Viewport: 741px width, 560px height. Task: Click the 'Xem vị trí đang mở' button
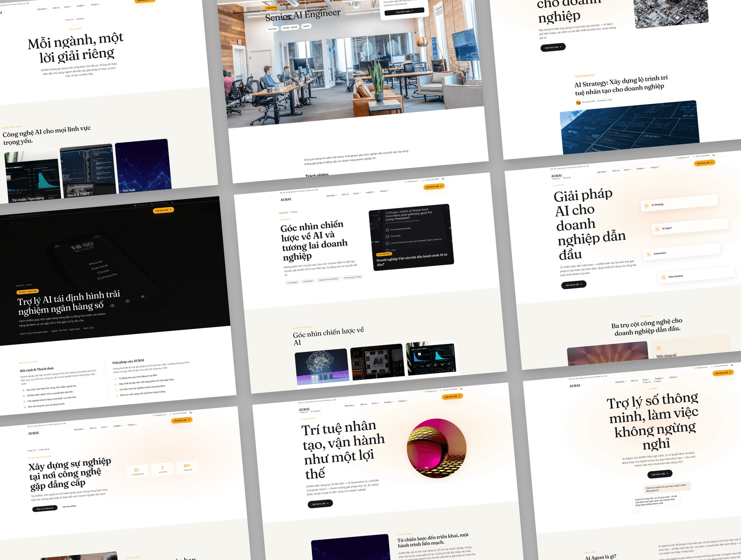pos(45,509)
